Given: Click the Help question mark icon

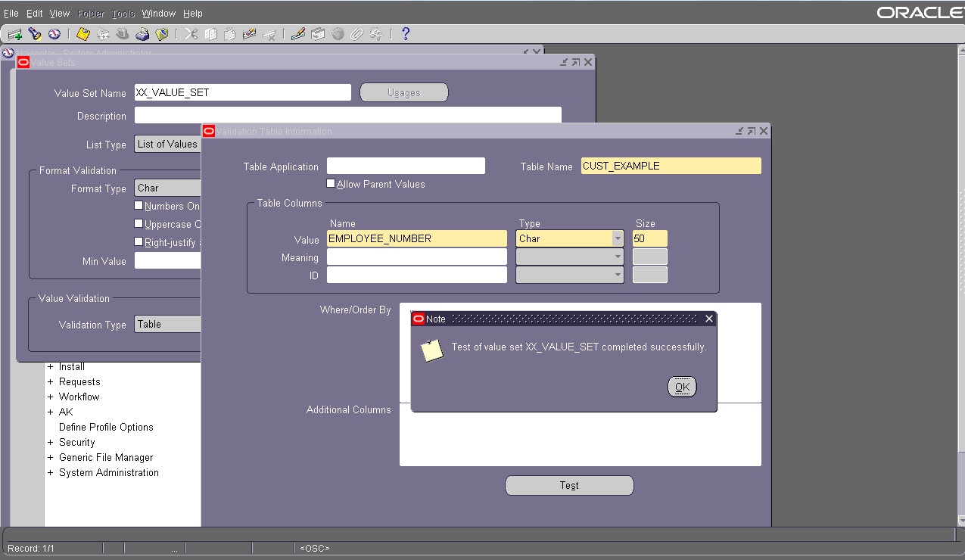Looking at the screenshot, I should 405,34.
